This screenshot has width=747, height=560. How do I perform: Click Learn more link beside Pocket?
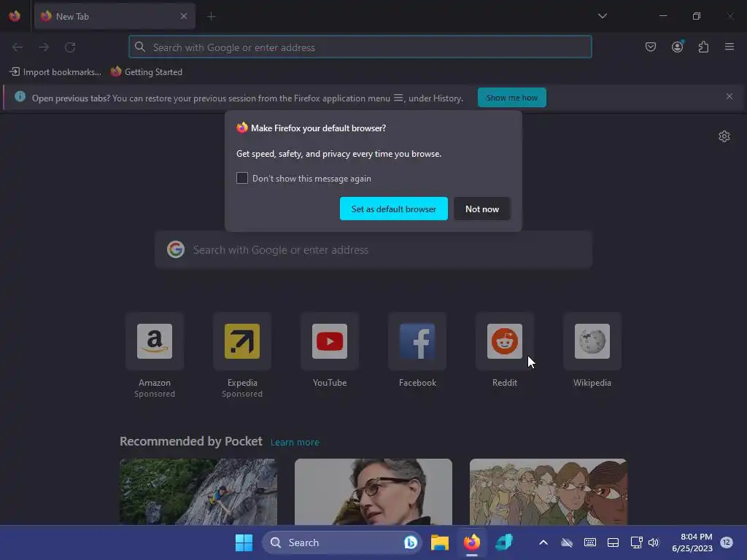[295, 443]
